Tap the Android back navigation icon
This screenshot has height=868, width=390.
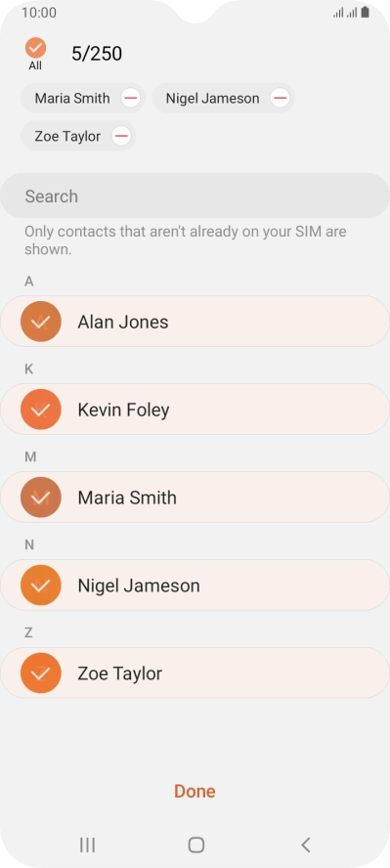(x=305, y=845)
